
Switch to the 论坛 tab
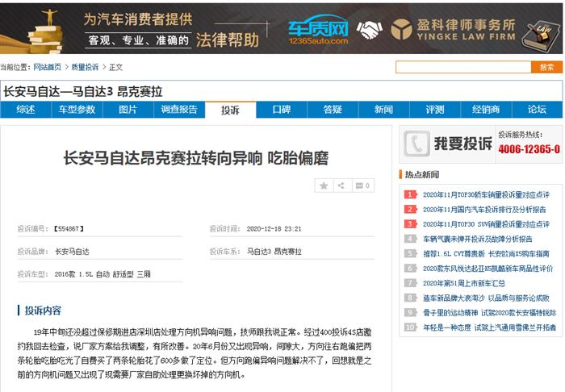point(538,110)
